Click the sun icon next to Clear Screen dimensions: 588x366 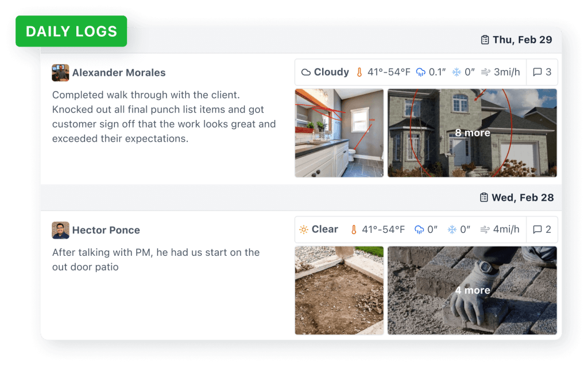point(304,229)
